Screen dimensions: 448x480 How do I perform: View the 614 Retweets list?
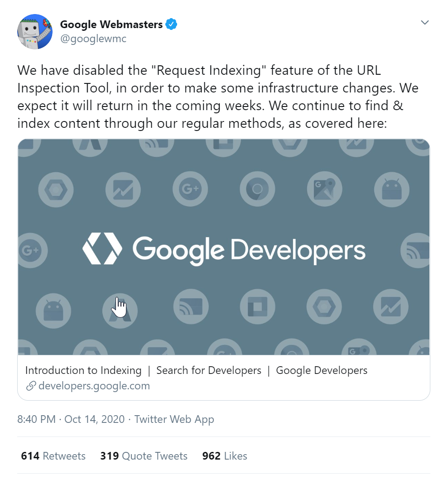[x=53, y=456]
